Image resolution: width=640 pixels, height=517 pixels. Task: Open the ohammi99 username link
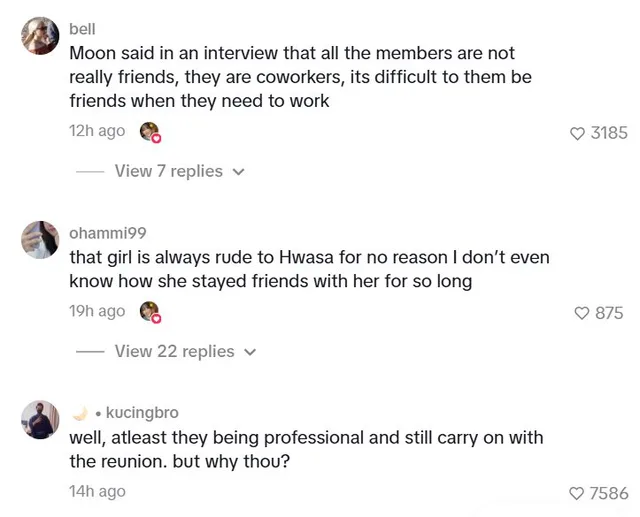(108, 233)
